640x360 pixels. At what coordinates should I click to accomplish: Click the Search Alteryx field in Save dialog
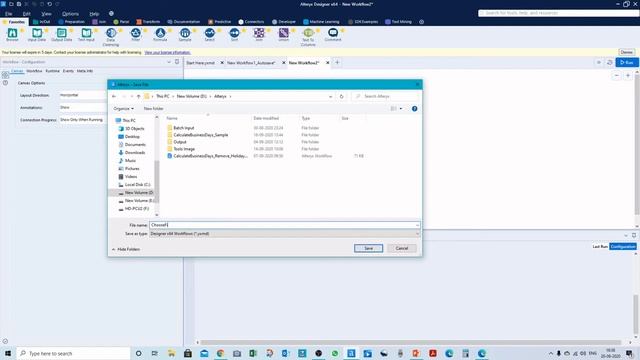tap(385, 96)
